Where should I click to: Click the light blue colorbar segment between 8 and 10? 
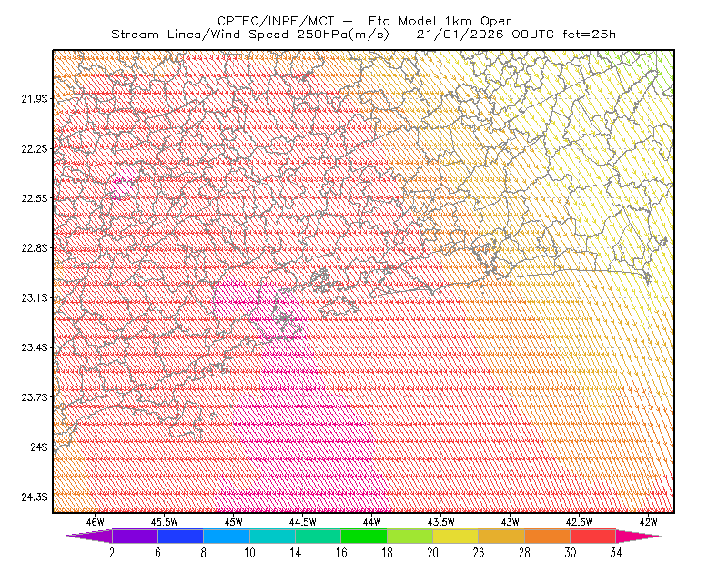(x=227, y=536)
